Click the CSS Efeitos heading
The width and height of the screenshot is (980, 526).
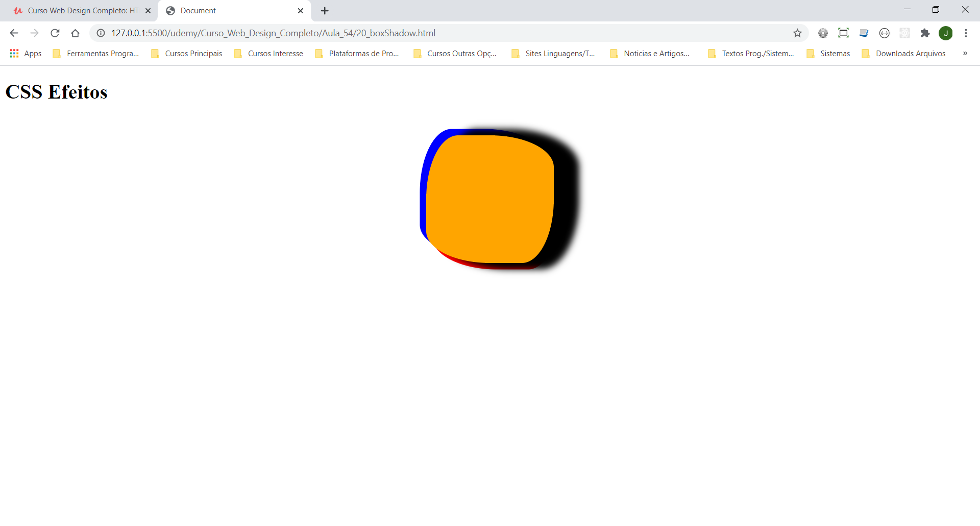point(56,92)
